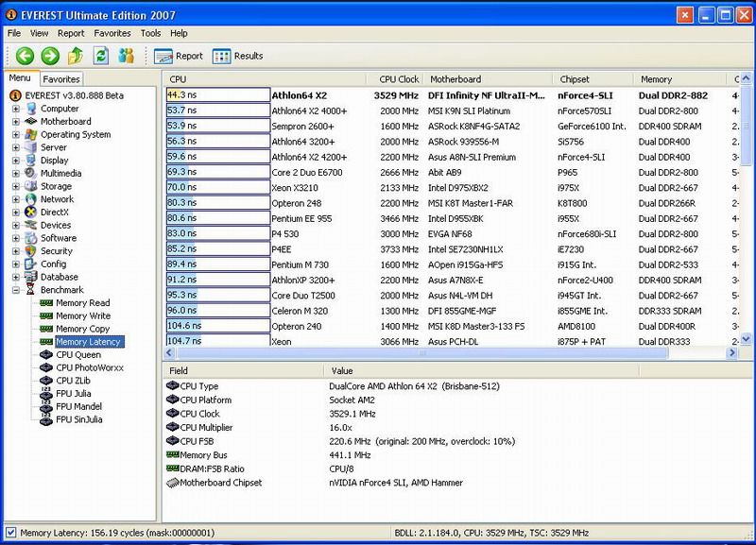Open the Report menu

pos(71,33)
